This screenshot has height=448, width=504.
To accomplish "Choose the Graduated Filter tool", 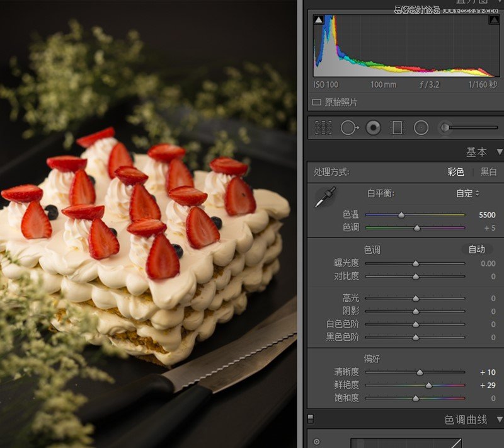I will tap(397, 128).
